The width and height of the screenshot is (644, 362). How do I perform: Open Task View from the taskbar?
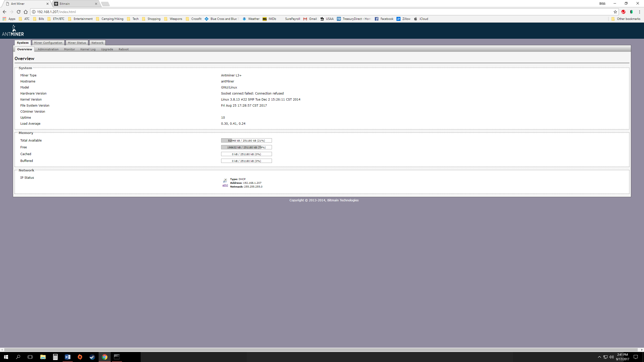(30, 357)
